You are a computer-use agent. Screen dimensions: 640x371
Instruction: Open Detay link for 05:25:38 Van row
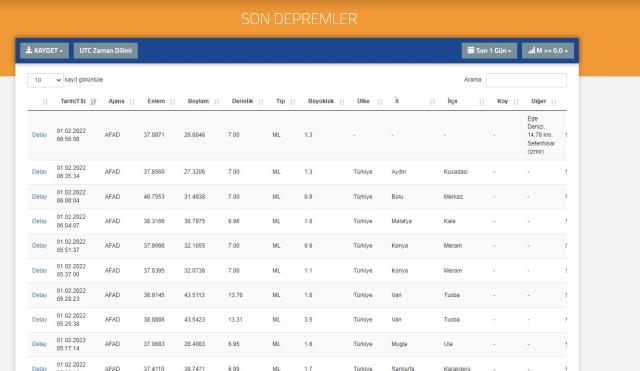tap(40, 320)
